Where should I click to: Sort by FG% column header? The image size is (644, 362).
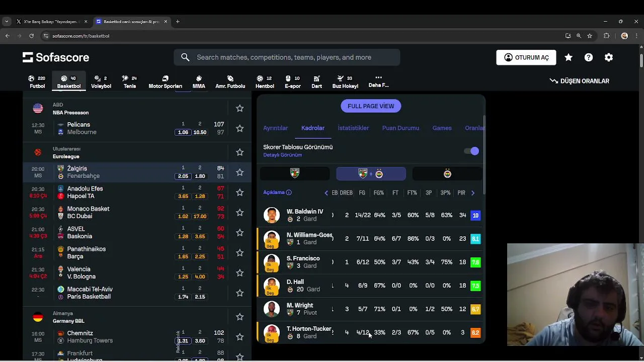click(379, 193)
